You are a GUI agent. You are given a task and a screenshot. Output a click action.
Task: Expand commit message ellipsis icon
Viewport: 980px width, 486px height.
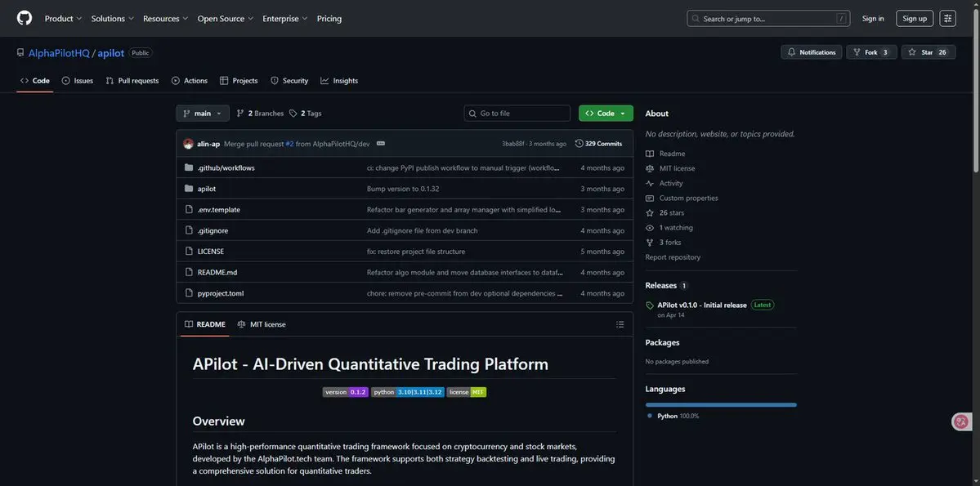(380, 144)
